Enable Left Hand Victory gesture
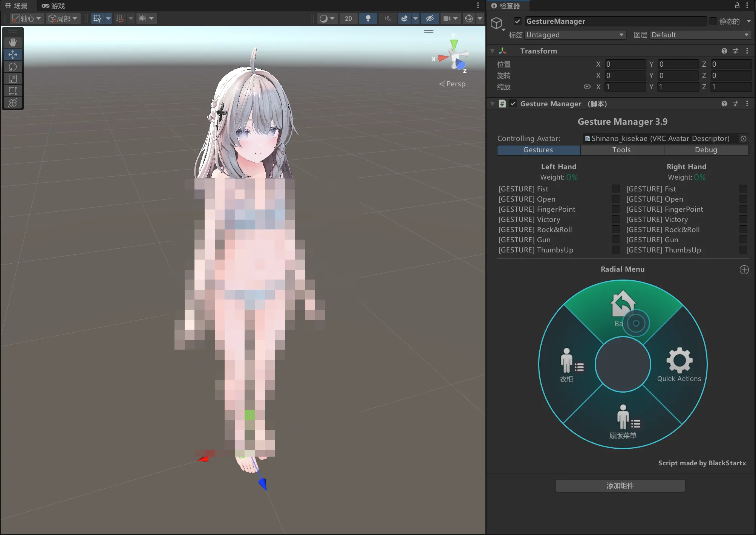The width and height of the screenshot is (756, 535). 615,219
